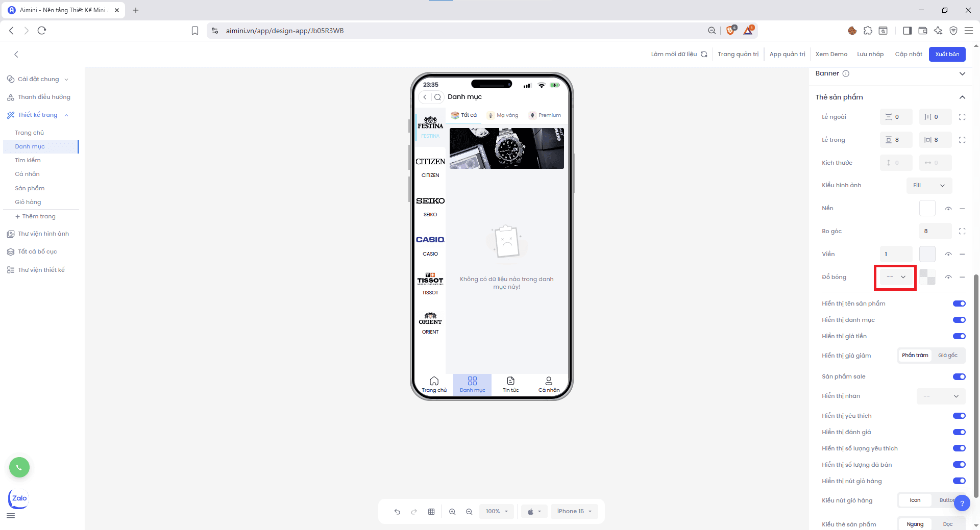Viewport: 980px width, 530px height.
Task: Click the grid icon in bottom toolbar
Action: coord(431,512)
